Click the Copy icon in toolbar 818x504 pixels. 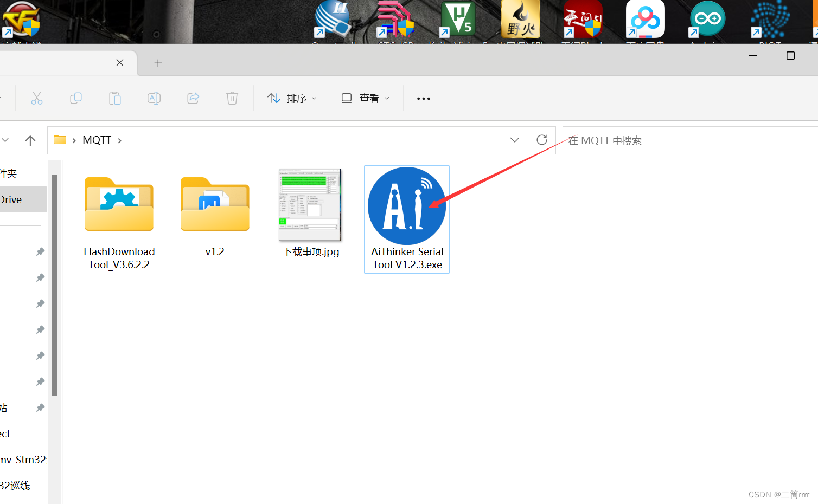(x=76, y=98)
